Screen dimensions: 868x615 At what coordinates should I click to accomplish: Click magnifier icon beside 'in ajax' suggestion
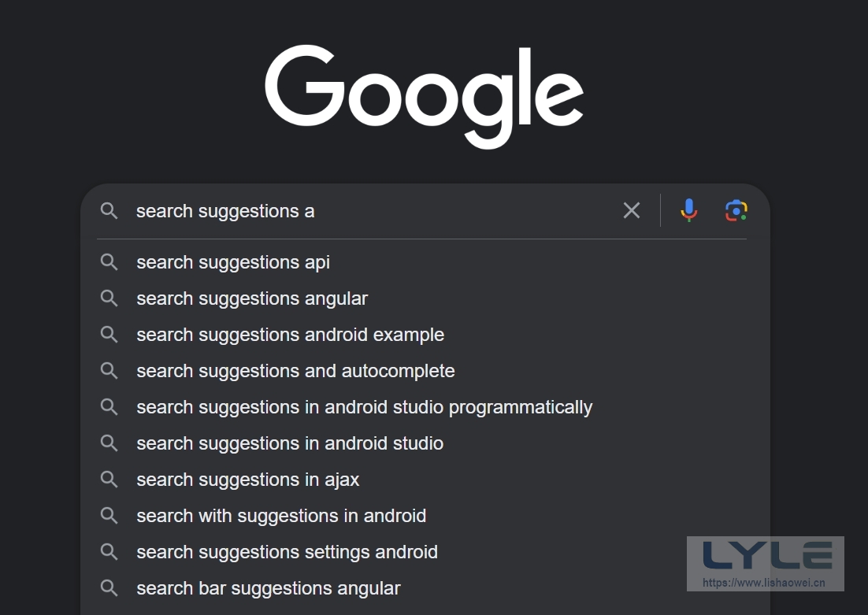tap(109, 480)
